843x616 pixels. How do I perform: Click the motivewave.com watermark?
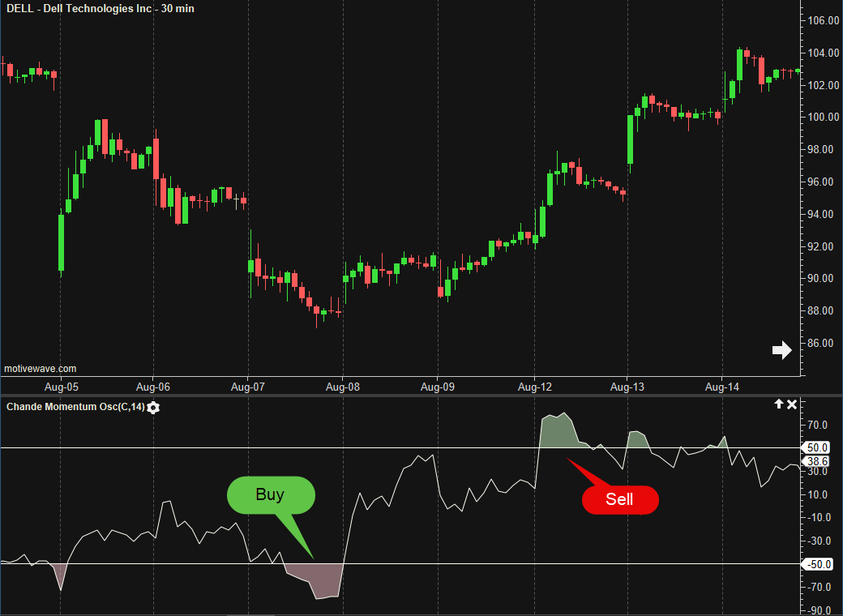coord(41,369)
